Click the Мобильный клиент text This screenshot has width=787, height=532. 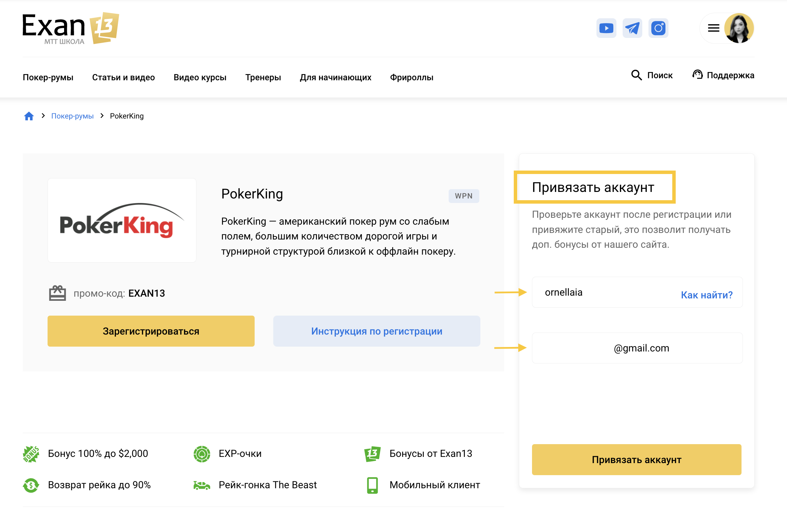(435, 485)
